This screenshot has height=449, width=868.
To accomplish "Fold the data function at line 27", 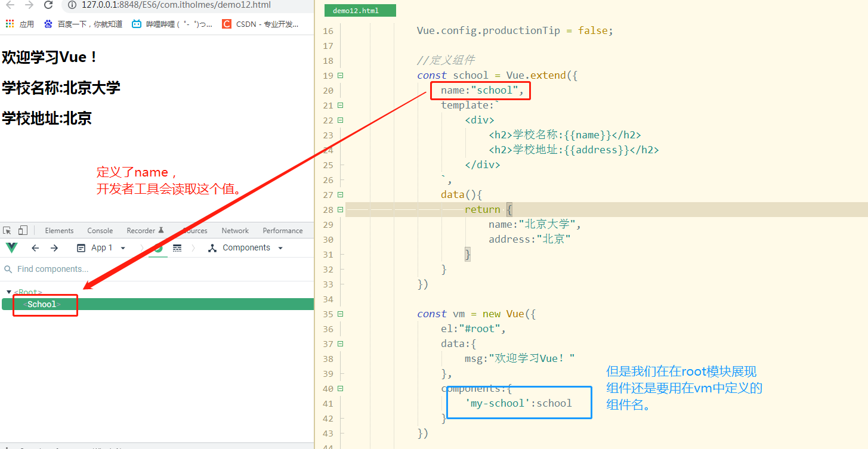I will pyautogui.click(x=340, y=194).
